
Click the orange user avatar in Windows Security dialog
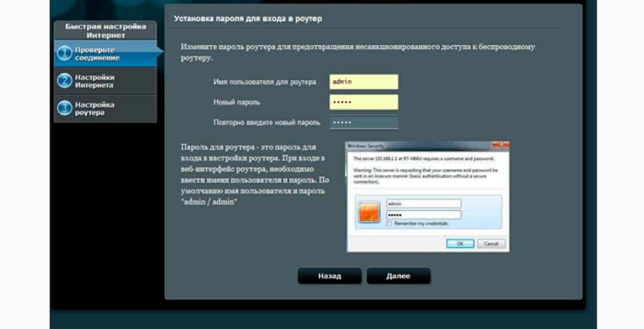pos(369,212)
